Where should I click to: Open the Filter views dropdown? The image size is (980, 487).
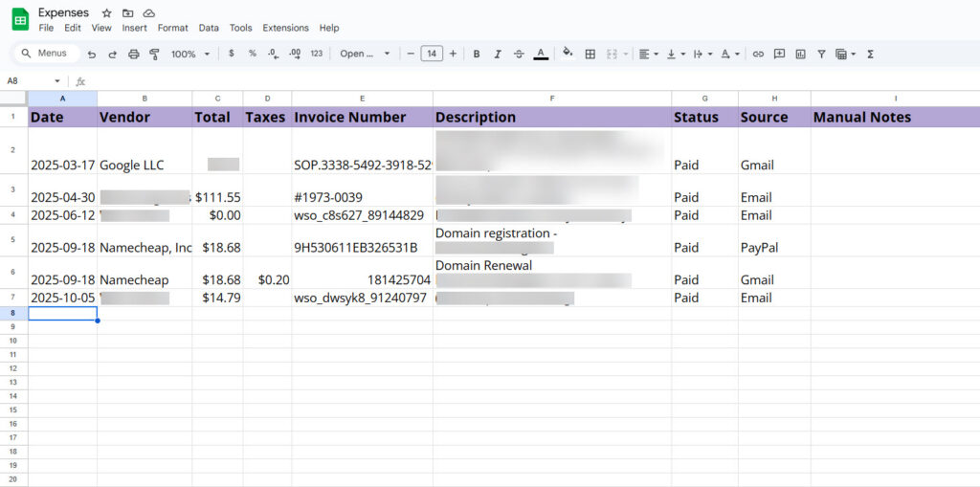coord(846,55)
